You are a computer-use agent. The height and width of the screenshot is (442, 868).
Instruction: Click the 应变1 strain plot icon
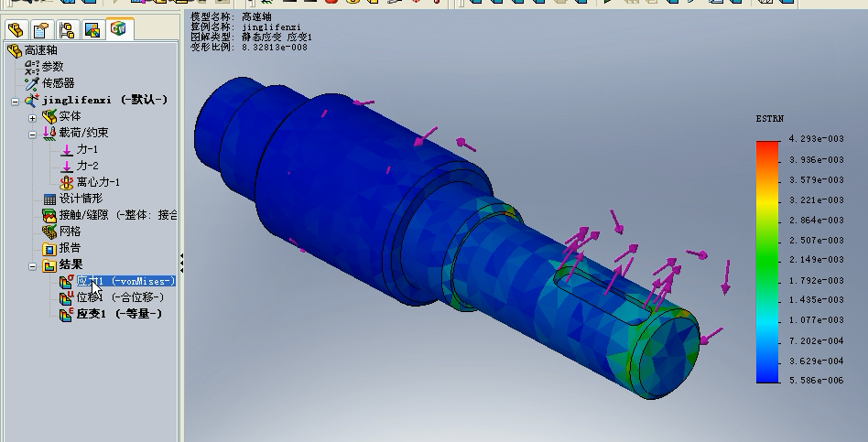(x=67, y=314)
